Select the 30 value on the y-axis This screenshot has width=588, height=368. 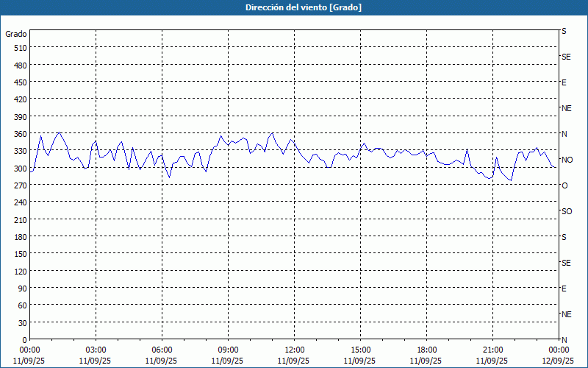(21, 323)
